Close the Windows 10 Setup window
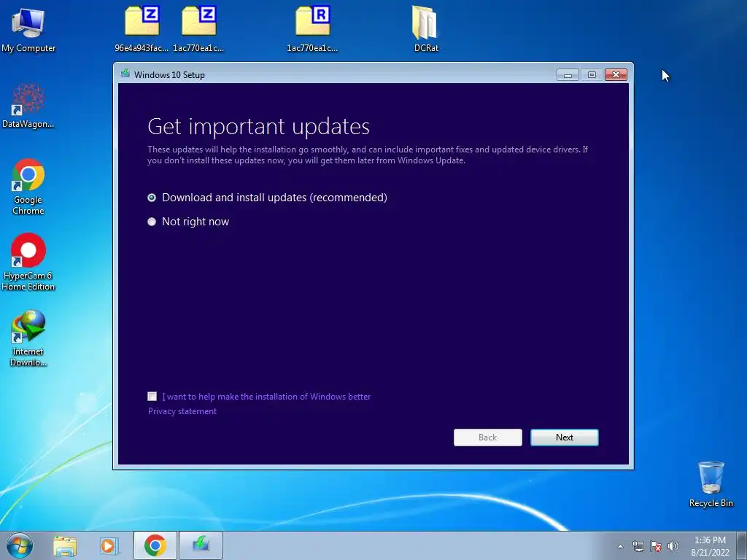The image size is (747, 560). pos(616,75)
